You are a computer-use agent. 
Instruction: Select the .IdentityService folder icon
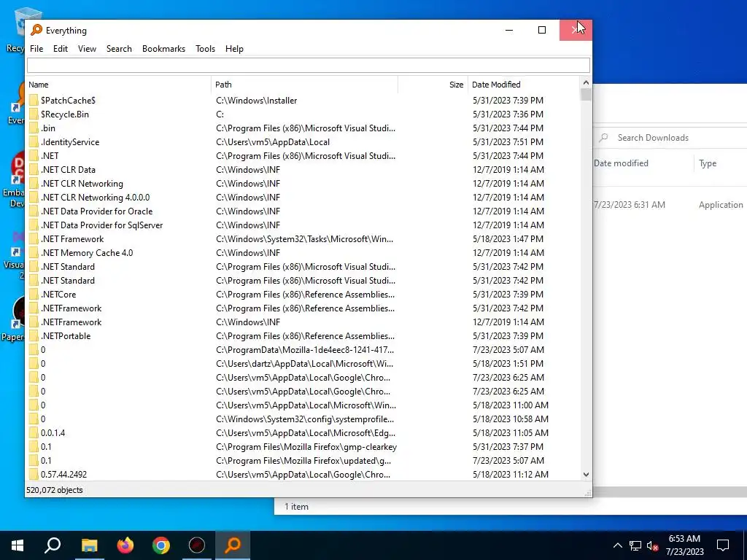pyautogui.click(x=34, y=141)
